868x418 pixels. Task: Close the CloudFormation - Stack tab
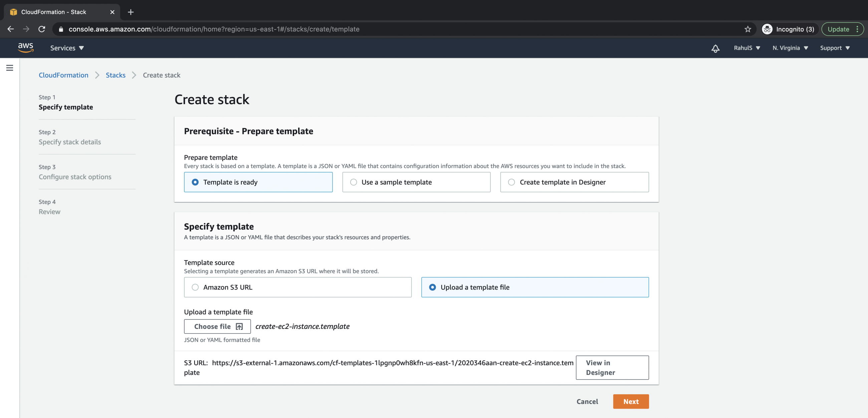(x=112, y=12)
